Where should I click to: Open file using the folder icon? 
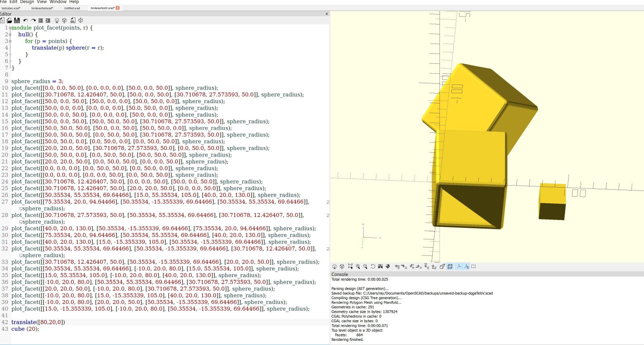click(9, 20)
